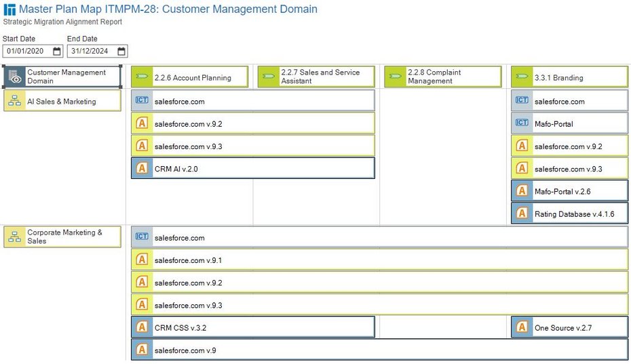The height and width of the screenshot is (364, 631).
Task: Click the Strategic Migration Alignment Report subtitle
Action: pos(62,22)
